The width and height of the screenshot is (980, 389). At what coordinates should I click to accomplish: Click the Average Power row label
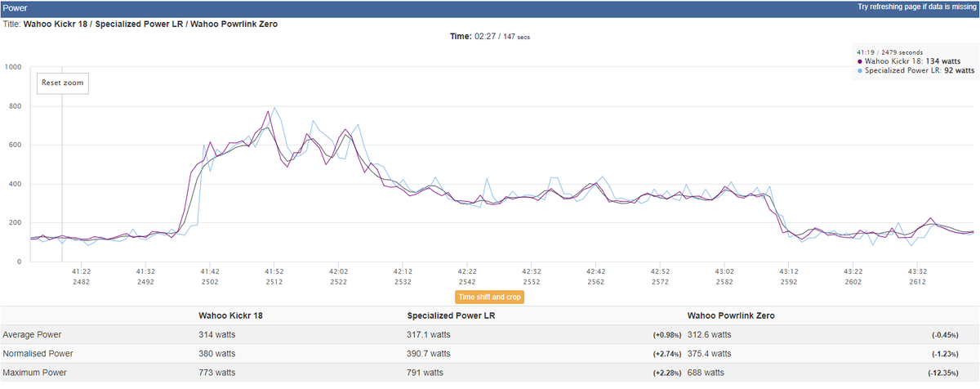click(33, 334)
